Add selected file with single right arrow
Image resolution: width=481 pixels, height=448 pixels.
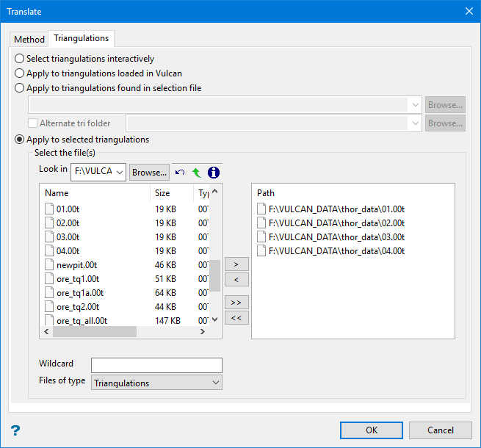(236, 264)
